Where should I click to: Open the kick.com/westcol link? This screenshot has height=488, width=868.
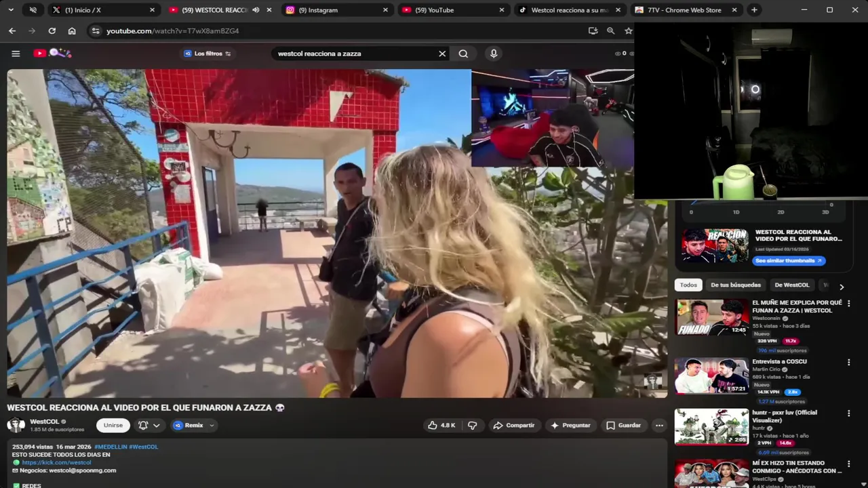pyautogui.click(x=56, y=462)
